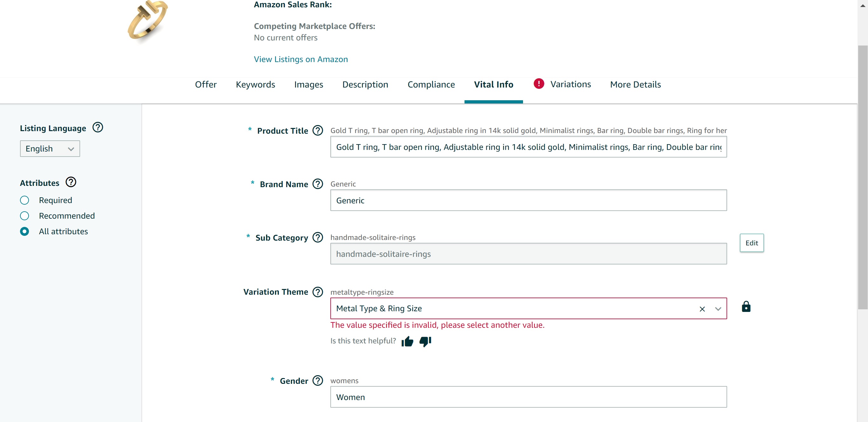Switch to the Offer tab

point(206,84)
